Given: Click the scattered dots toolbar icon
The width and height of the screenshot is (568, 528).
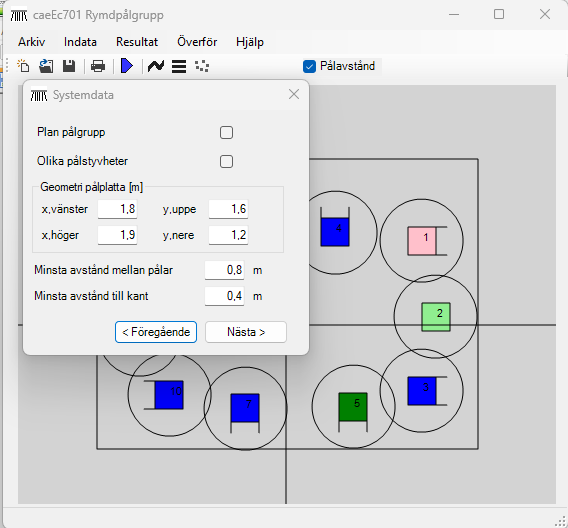Looking at the screenshot, I should pos(202,66).
